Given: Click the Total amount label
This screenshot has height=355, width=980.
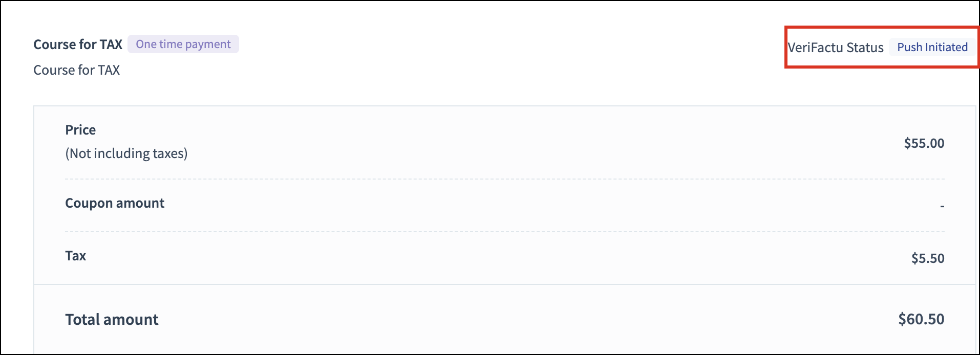Looking at the screenshot, I should click(x=112, y=320).
